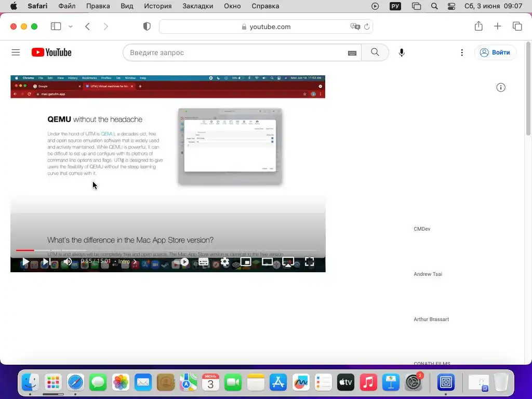Open Finder from the Dock
The image size is (532, 399).
[x=31, y=382]
